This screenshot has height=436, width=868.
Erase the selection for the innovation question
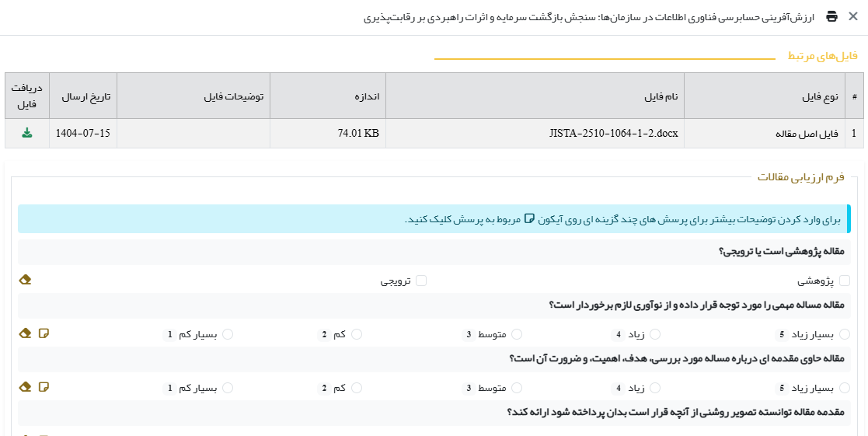click(x=25, y=333)
